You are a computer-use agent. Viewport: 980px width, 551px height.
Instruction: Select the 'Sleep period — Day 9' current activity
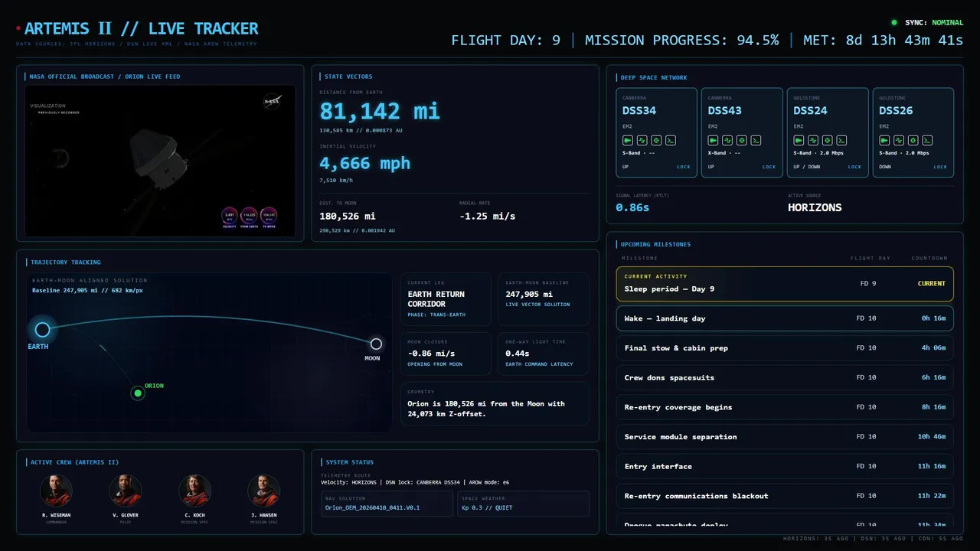785,284
